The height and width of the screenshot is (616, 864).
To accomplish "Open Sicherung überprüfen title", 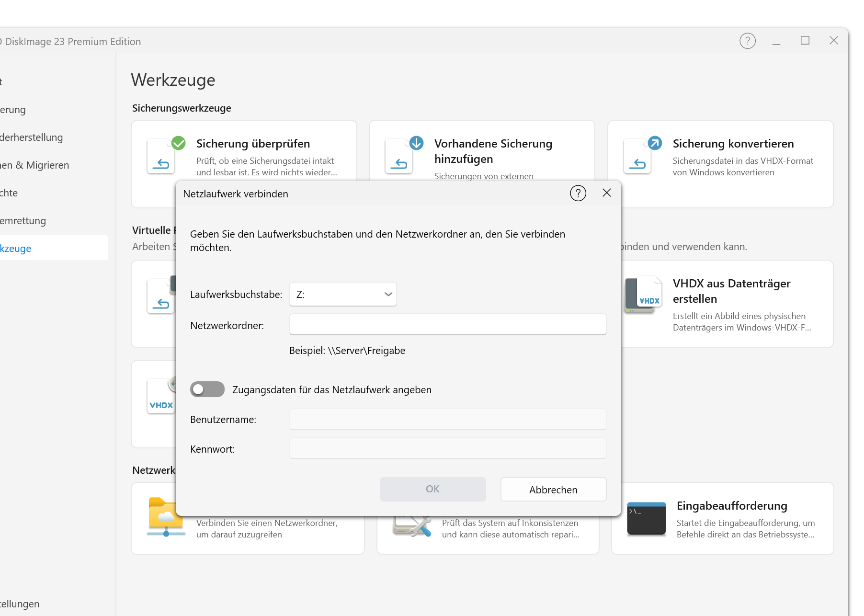I will (x=253, y=144).
